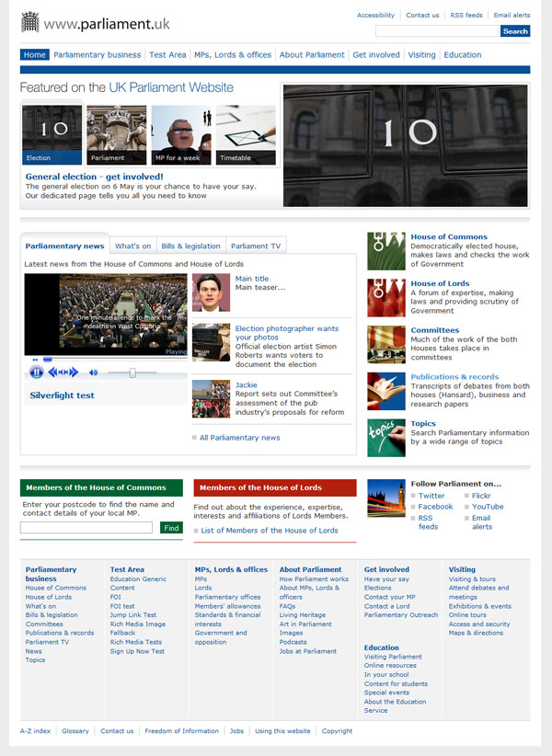This screenshot has height=756, width=552.
Task: Switch to the Parliamentary news tab
Action: point(64,246)
